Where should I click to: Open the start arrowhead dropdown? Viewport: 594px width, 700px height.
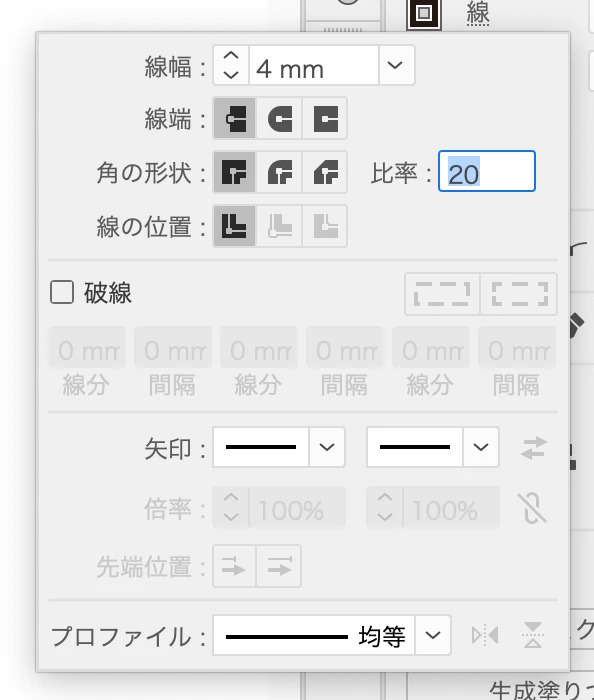[x=327, y=447]
